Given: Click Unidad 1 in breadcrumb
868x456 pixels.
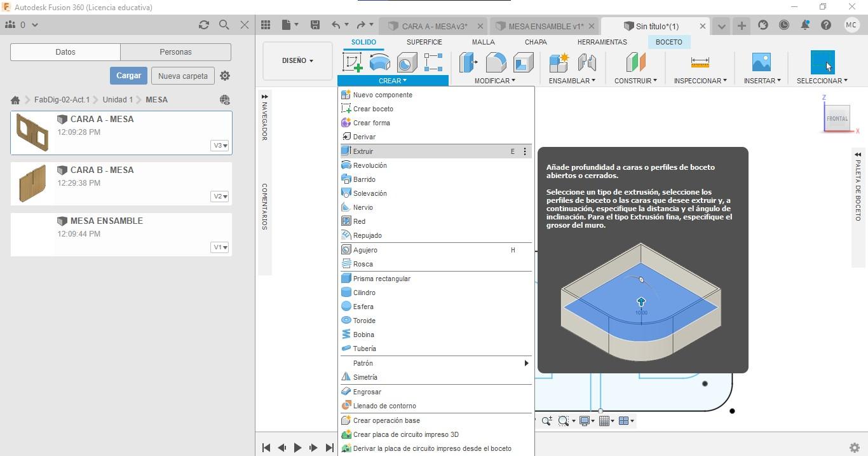Looking at the screenshot, I should [x=118, y=100].
